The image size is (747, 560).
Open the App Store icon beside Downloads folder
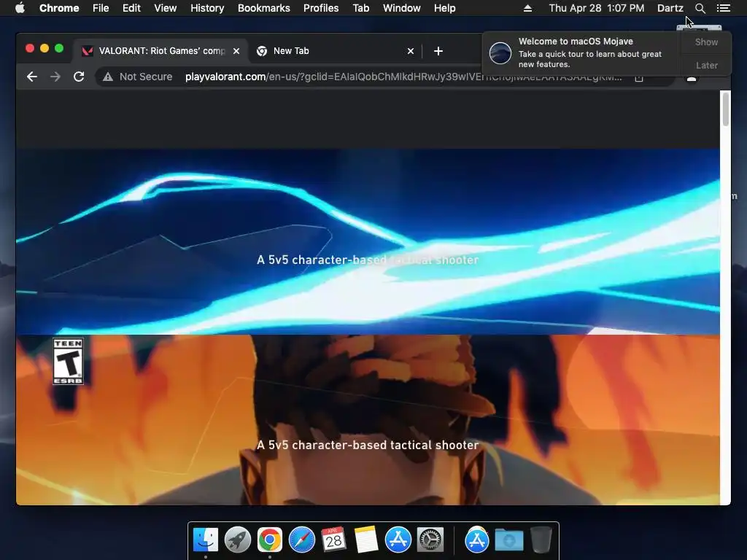click(477, 540)
